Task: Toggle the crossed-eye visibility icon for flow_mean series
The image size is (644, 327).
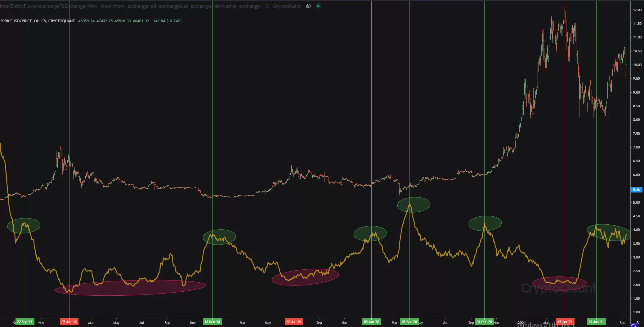Action: 308,6
